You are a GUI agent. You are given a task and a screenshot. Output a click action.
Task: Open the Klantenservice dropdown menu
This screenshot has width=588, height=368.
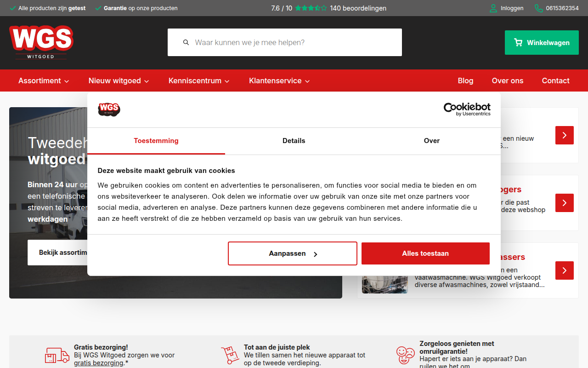279,80
